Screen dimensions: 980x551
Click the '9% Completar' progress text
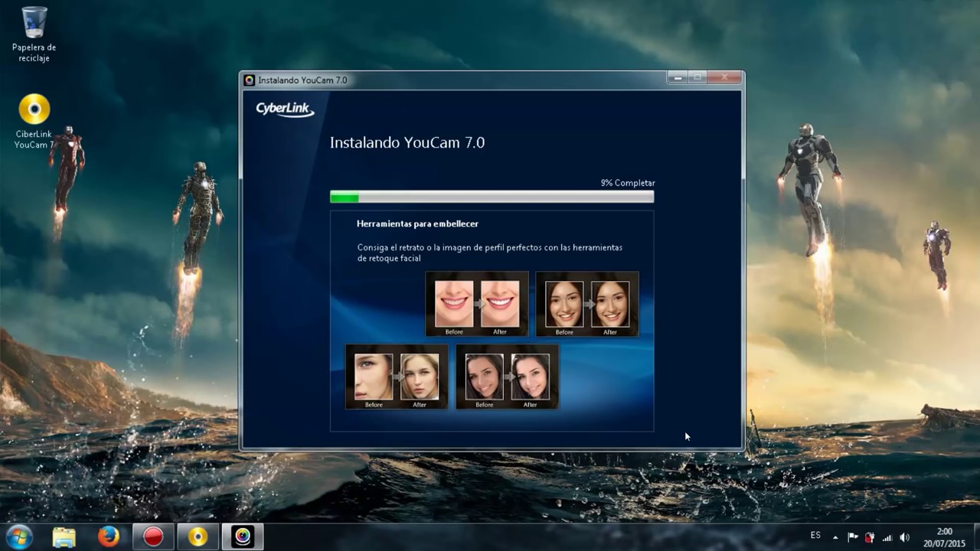pyautogui.click(x=628, y=183)
